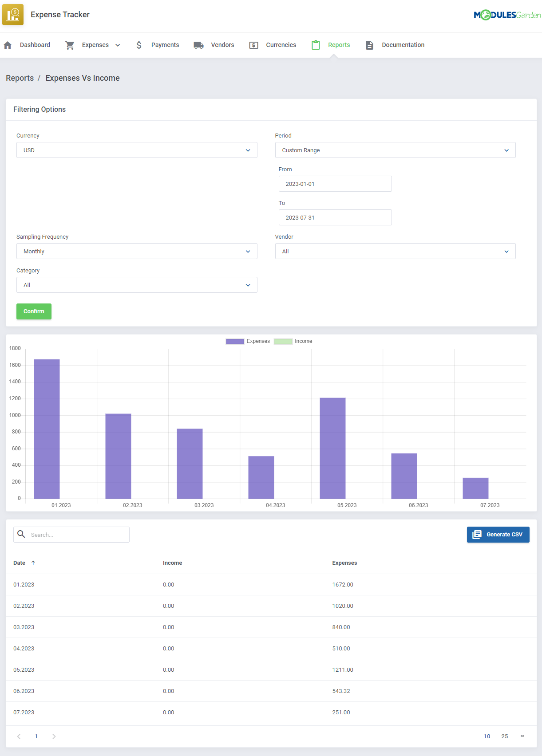Open the Sampling Frequency Monthly dropdown

(x=137, y=251)
